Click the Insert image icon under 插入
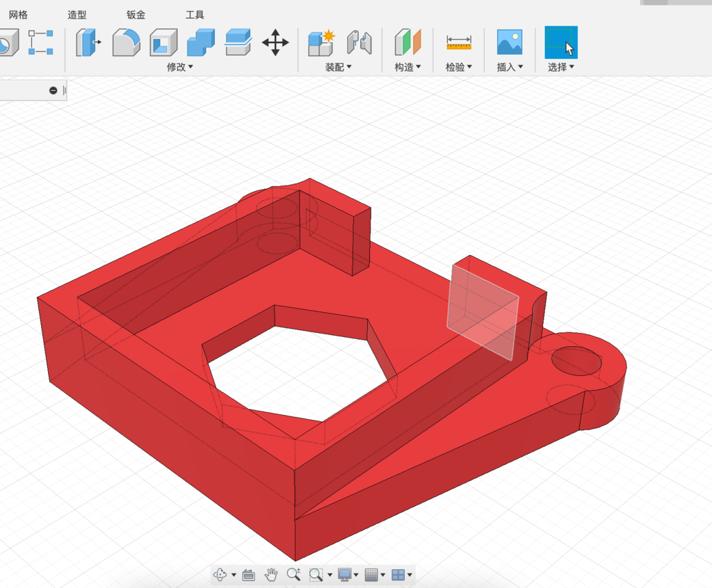 click(x=510, y=42)
